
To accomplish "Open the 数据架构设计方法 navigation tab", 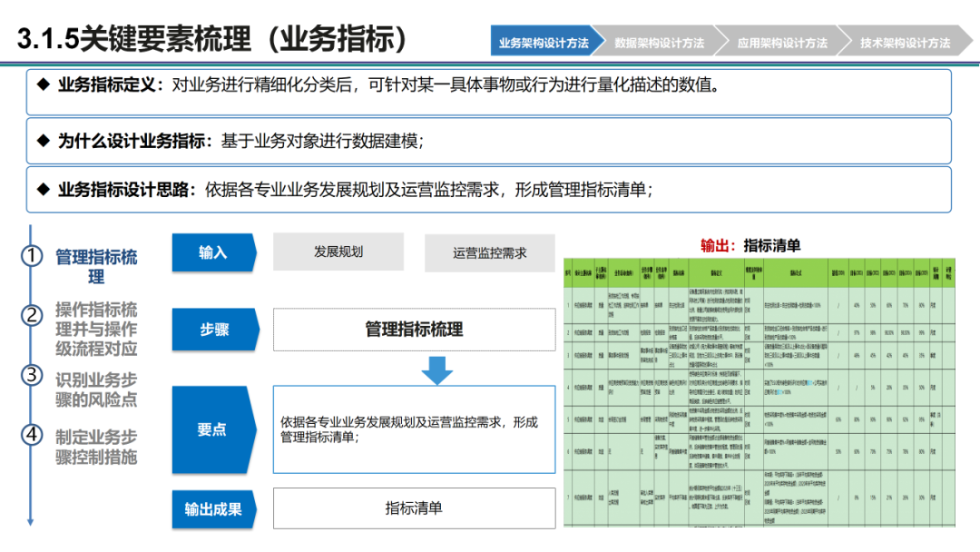I will (x=660, y=42).
